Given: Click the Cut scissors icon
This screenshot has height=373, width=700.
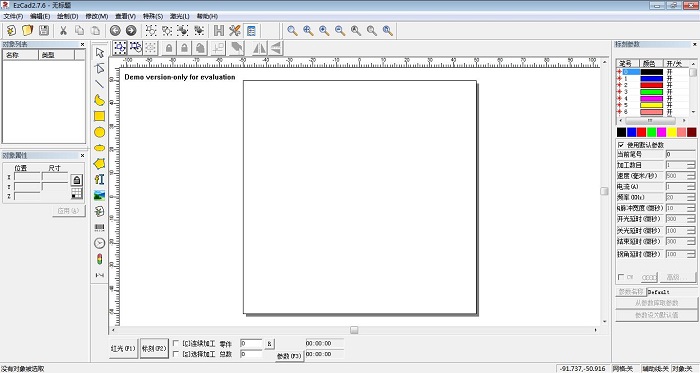Looking at the screenshot, I should [x=63, y=30].
